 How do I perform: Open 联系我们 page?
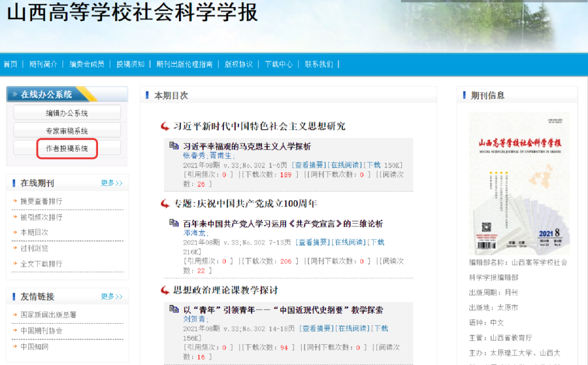coord(318,64)
